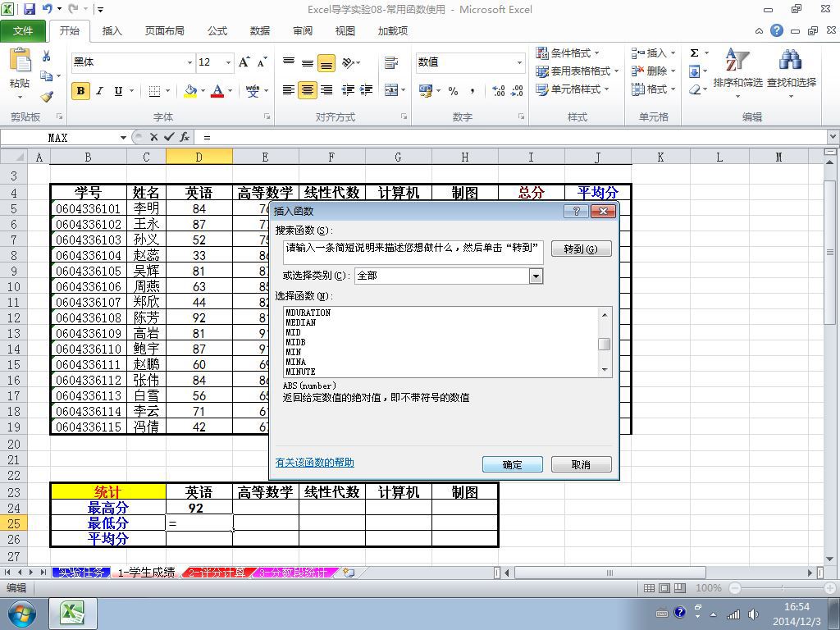Viewport: 840px width, 630px height.
Task: Click the 确定 button in dialog
Action: point(512,464)
